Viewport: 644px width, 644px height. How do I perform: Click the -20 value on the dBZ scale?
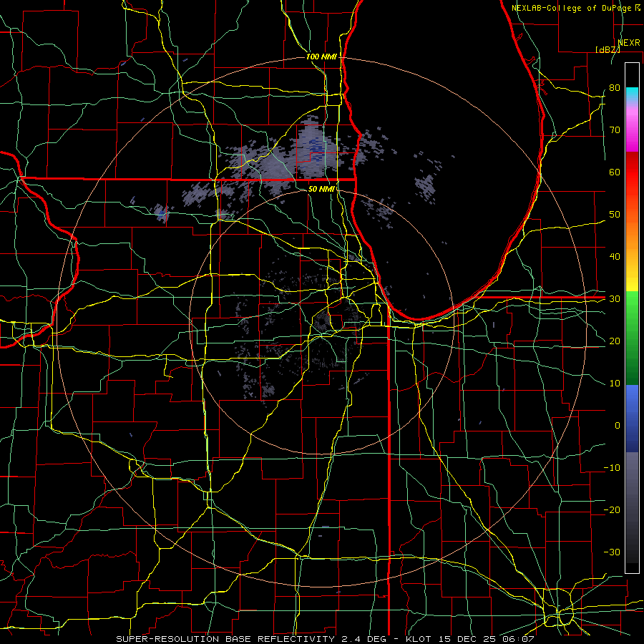coord(612,509)
